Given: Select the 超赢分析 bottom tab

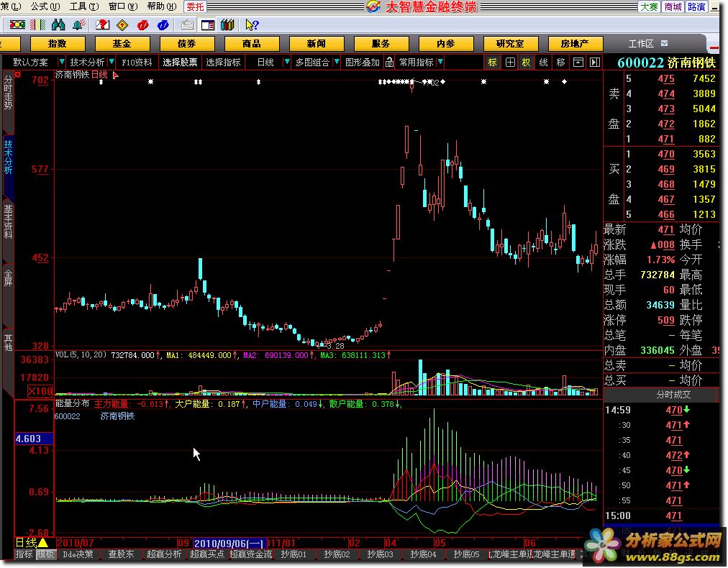Looking at the screenshot, I should click(164, 554).
